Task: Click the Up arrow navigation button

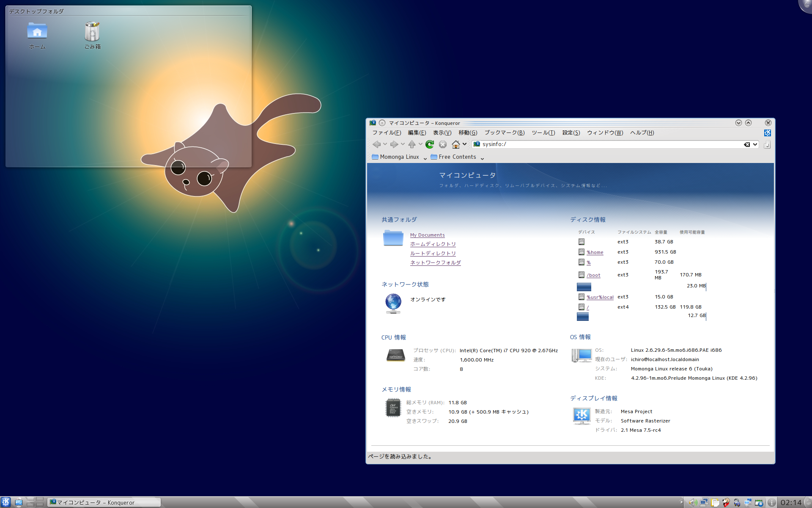Action: [x=412, y=144]
